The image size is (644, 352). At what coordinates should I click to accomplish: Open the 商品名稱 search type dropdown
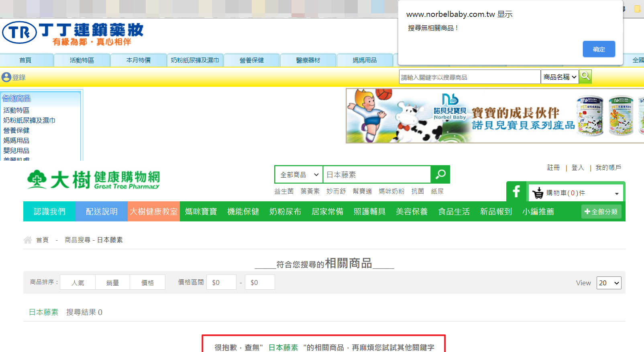[x=560, y=77]
